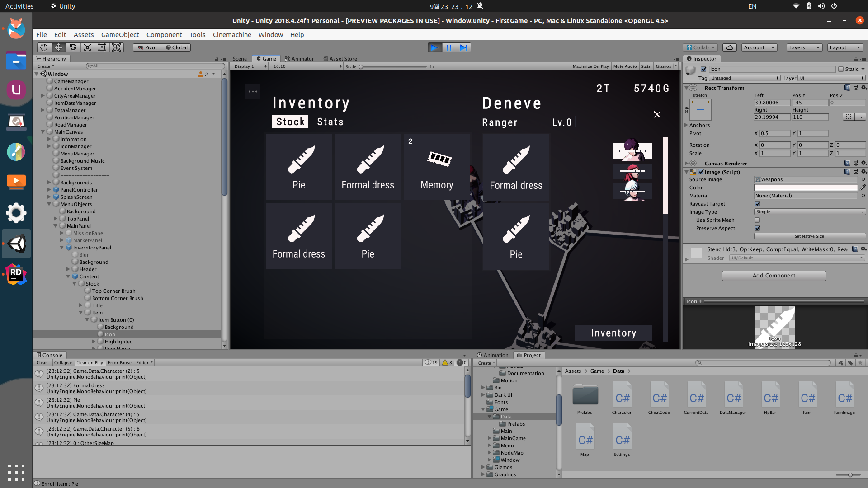
Task: Select the Rect Transform tool
Action: click(x=102, y=47)
